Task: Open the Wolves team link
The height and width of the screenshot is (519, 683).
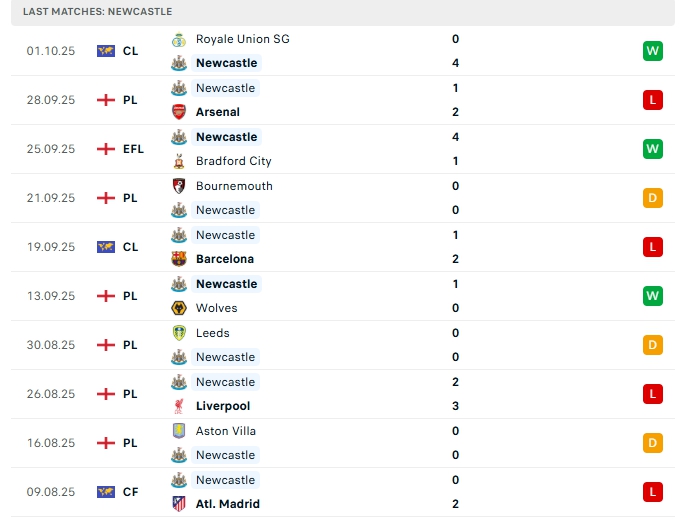Action: (x=216, y=308)
